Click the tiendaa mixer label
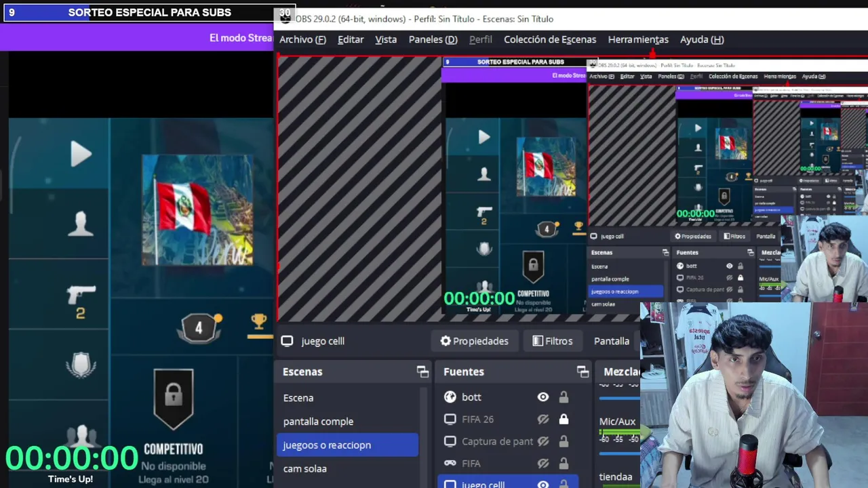868x488 pixels. (616, 476)
